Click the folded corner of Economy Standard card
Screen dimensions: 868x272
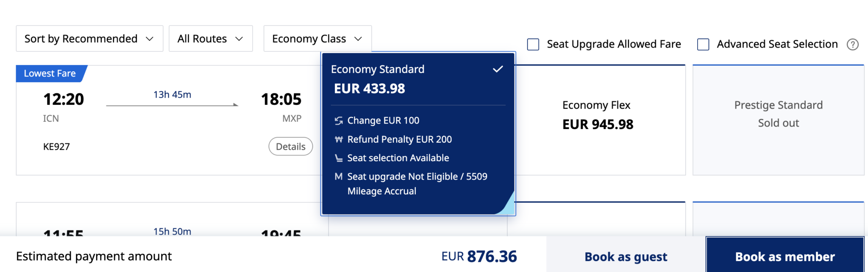506,204
